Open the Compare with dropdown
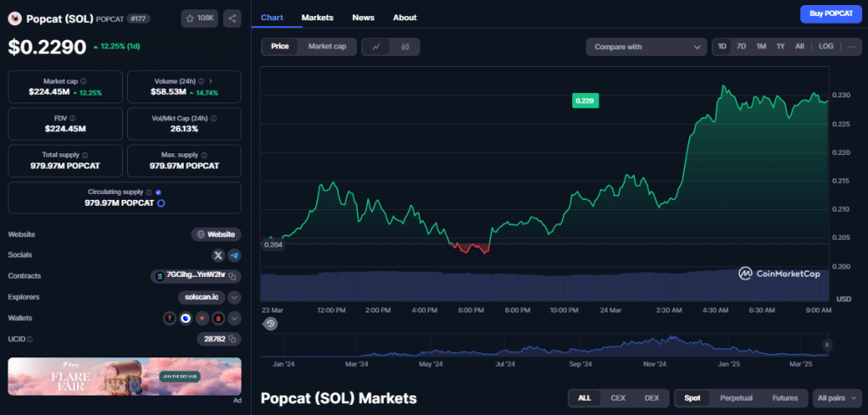Viewport: 868px width, 415px height. click(x=646, y=47)
